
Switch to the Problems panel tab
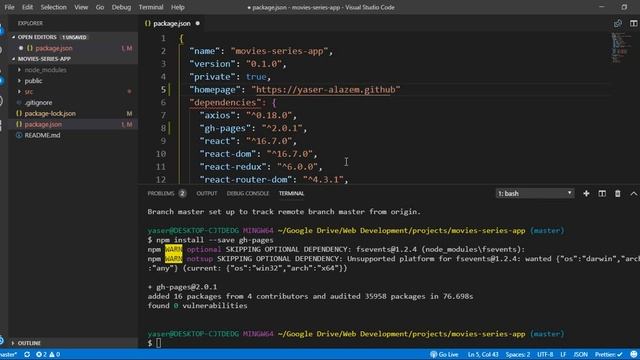click(161, 193)
